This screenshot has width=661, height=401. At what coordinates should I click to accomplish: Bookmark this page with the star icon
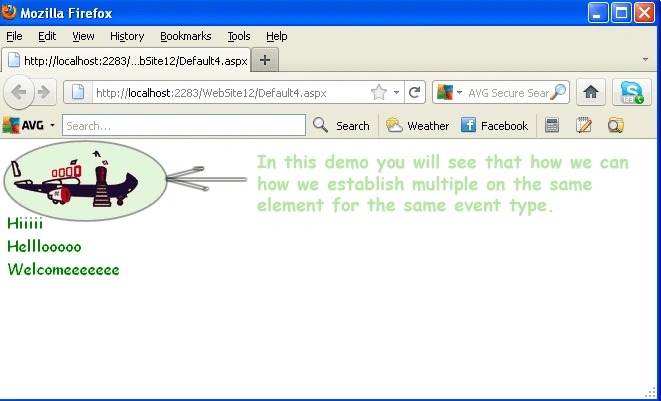tap(379, 92)
